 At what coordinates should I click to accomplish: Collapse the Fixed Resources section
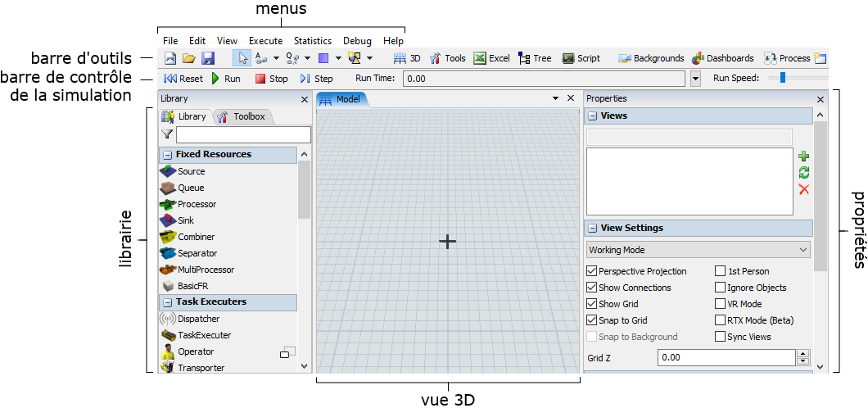coord(167,155)
